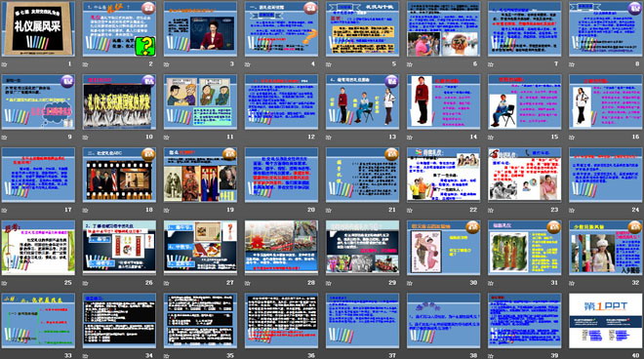Click the animation star icon under slide 39
The height and width of the screenshot is (359, 644).
tap(491, 356)
